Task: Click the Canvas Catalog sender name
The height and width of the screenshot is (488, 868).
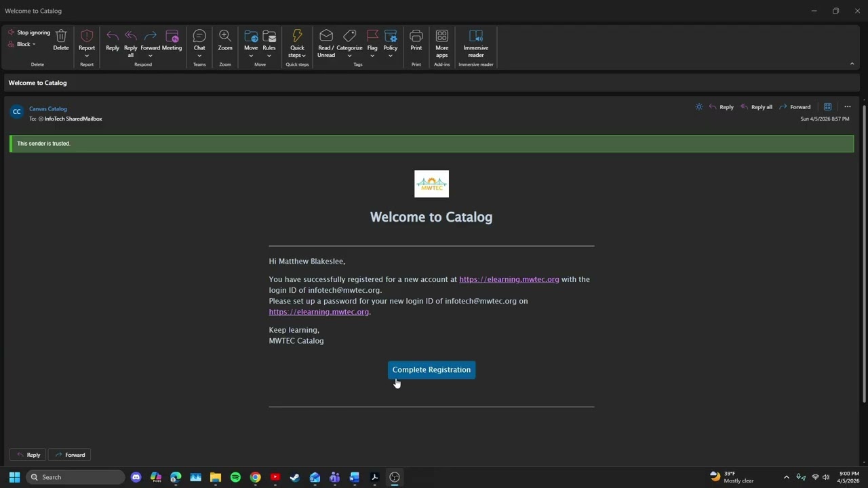Action: pyautogui.click(x=48, y=108)
